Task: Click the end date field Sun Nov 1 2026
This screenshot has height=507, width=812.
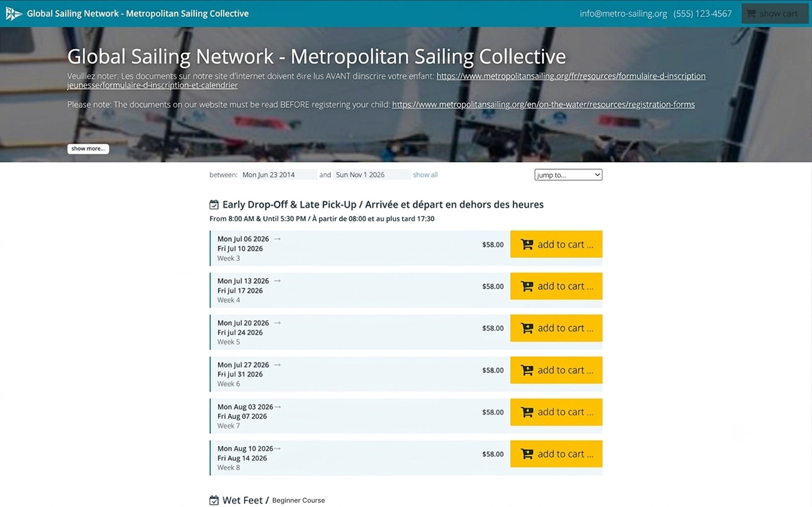Action: pos(371,175)
